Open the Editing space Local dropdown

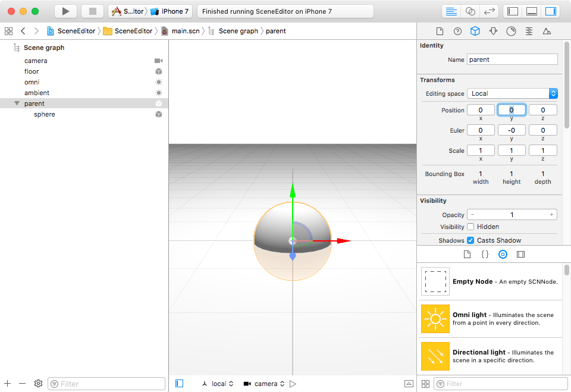pyautogui.click(x=512, y=93)
